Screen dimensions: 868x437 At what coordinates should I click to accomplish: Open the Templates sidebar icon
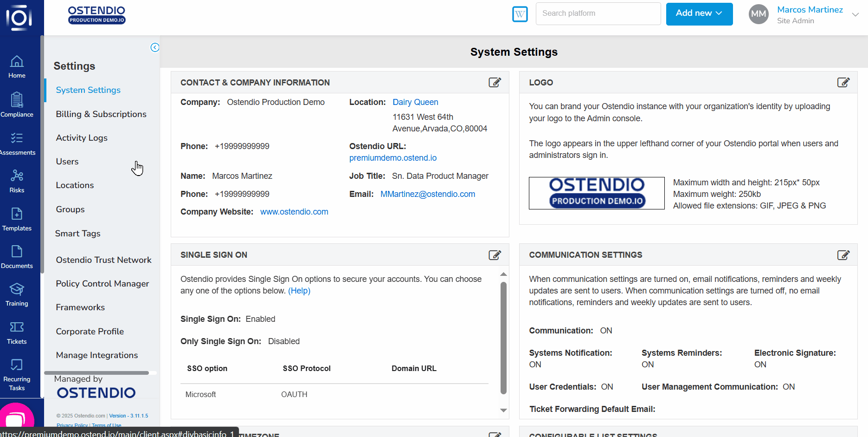(x=17, y=219)
